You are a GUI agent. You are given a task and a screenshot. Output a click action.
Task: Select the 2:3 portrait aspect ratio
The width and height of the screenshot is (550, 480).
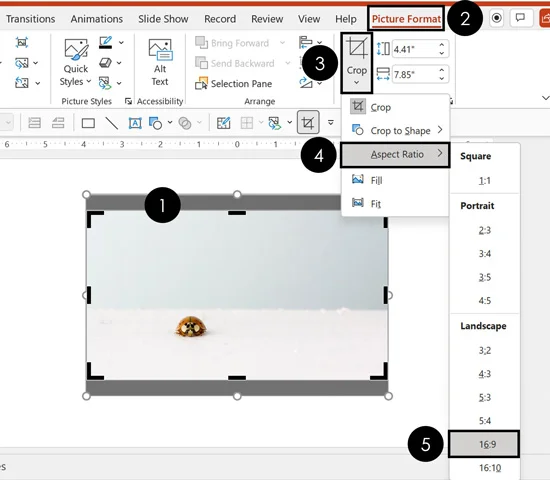click(x=484, y=230)
